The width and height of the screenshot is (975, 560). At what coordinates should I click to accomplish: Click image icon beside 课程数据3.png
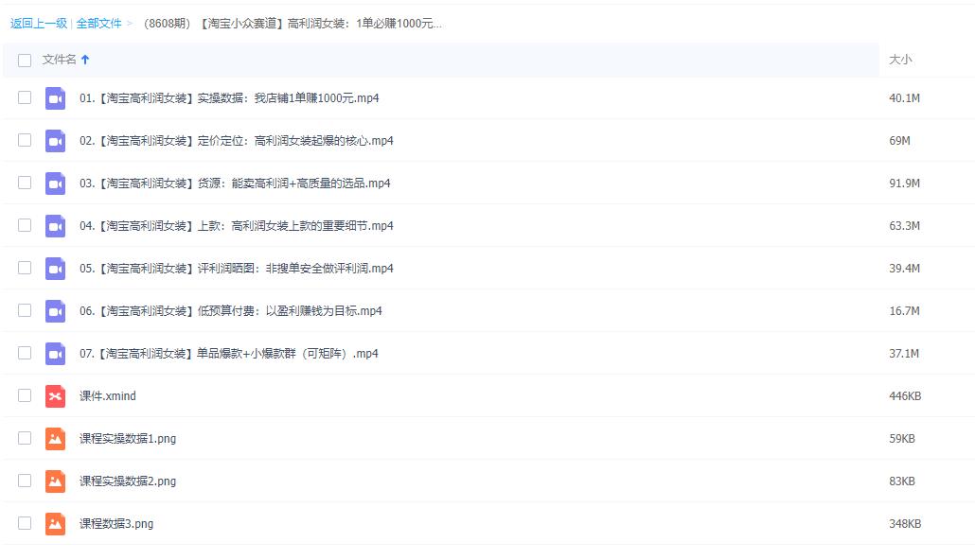click(55, 524)
